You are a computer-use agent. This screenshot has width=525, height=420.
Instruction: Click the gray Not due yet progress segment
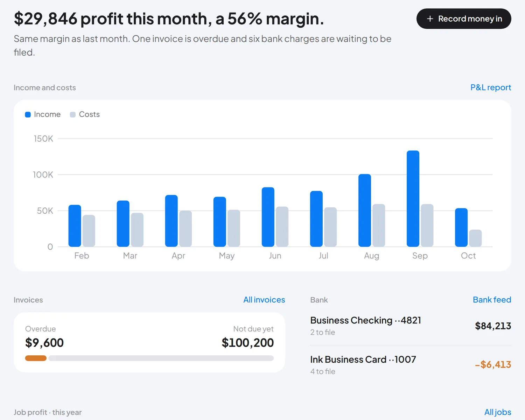[x=161, y=358]
